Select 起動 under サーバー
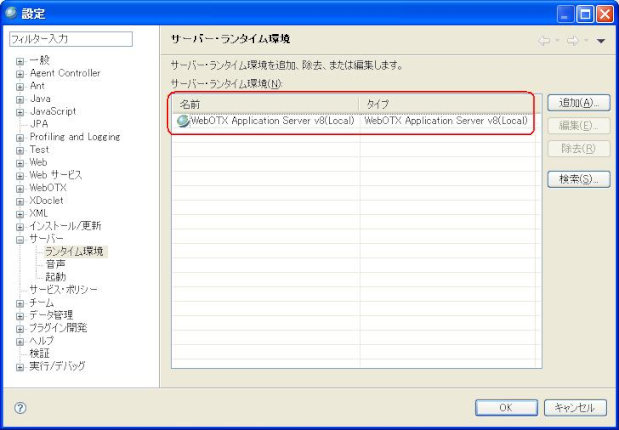Screen dimensions: 619x430 coord(55,277)
